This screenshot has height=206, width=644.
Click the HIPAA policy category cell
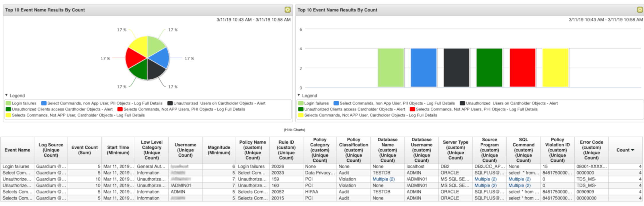click(x=320, y=192)
